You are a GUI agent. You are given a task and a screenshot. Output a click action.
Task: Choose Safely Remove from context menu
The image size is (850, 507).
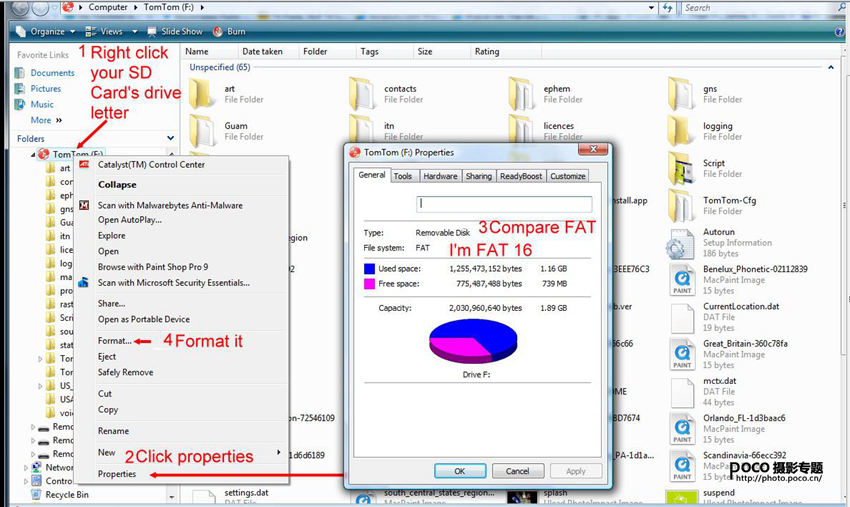[125, 372]
